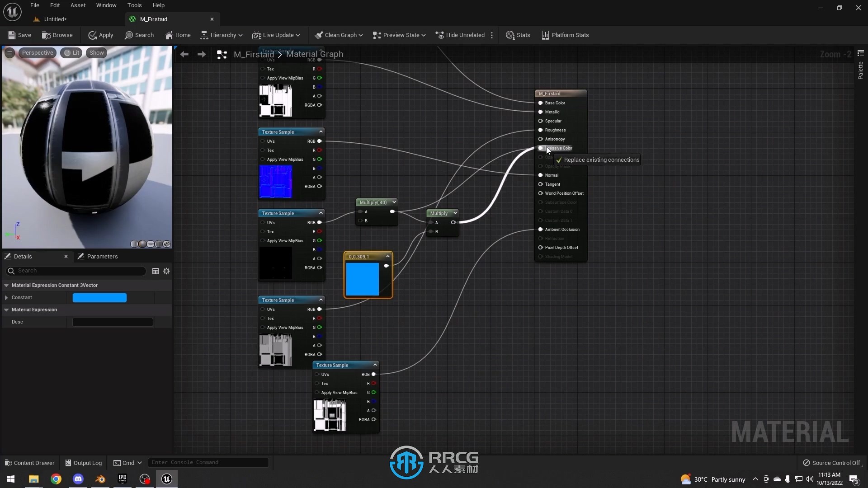Collapse the 0,0.309,1 constant node
Screen dimensions: 868x488
(387, 257)
